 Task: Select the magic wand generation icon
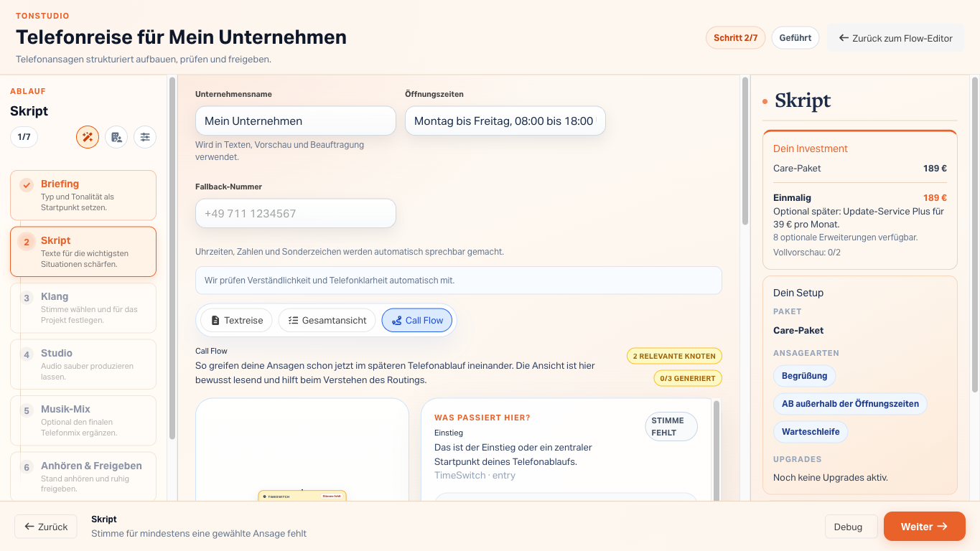(x=87, y=136)
